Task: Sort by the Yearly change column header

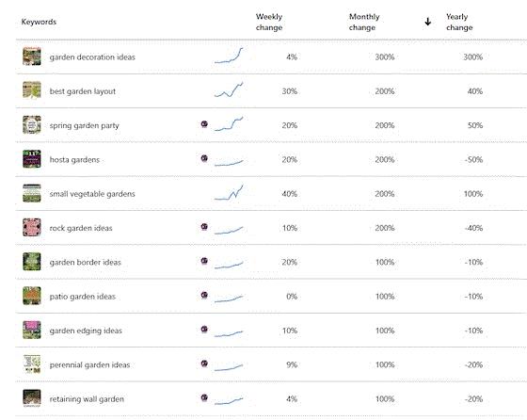Action: [x=459, y=22]
